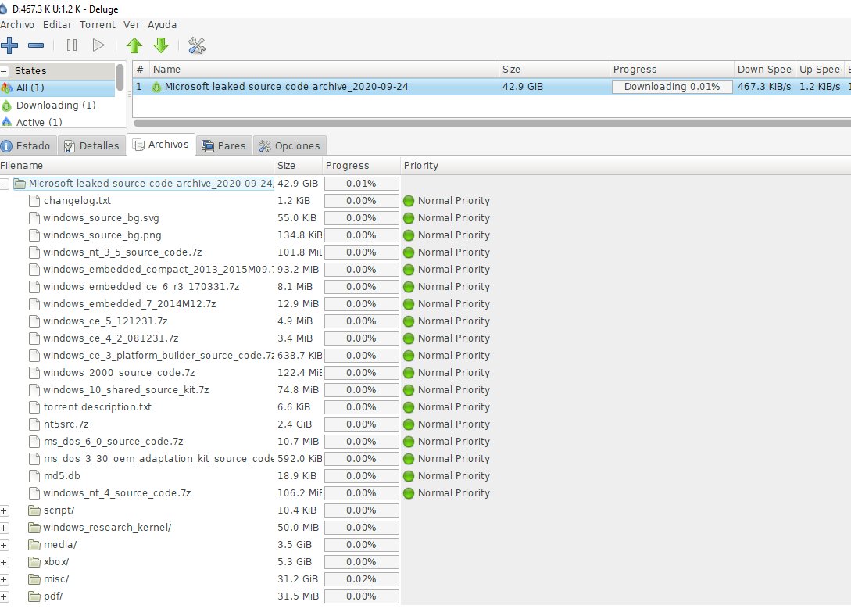851x616 pixels.
Task: Click the file icon for md5.db
Action: 34,476
